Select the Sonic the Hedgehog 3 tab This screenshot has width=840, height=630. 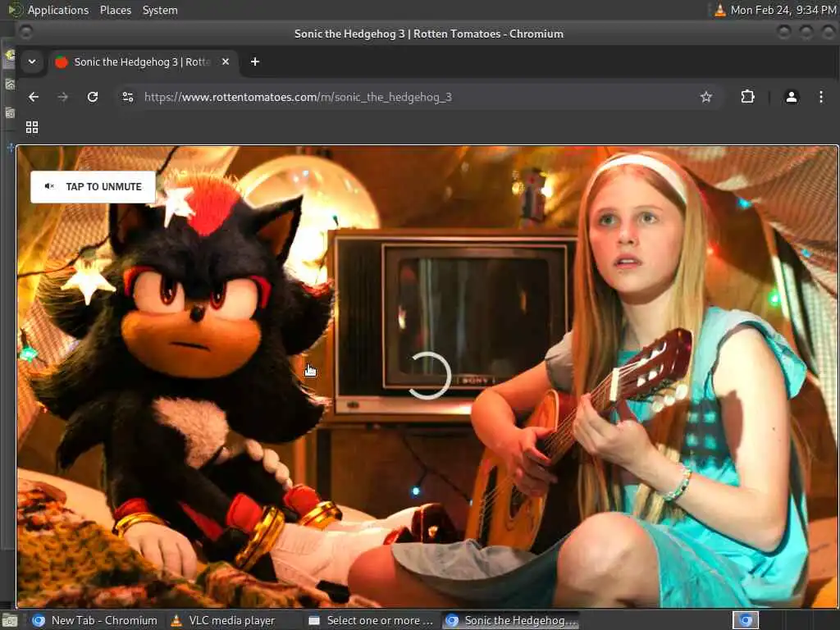pyautogui.click(x=143, y=62)
